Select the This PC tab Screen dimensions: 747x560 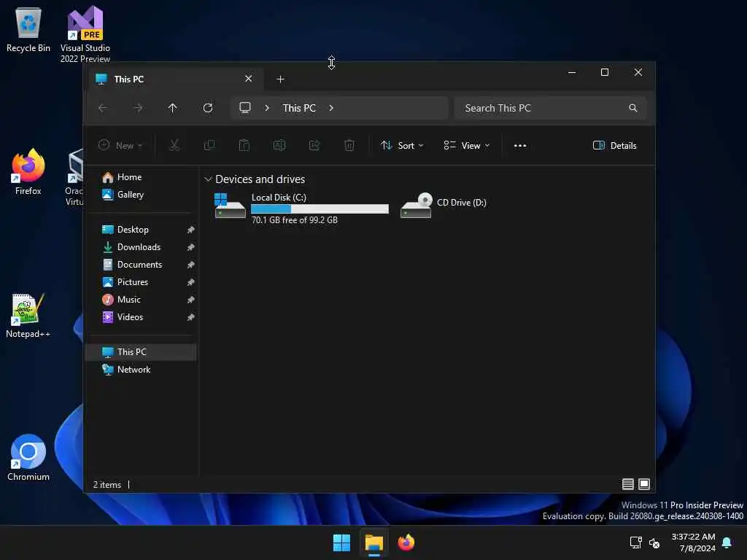175,79
